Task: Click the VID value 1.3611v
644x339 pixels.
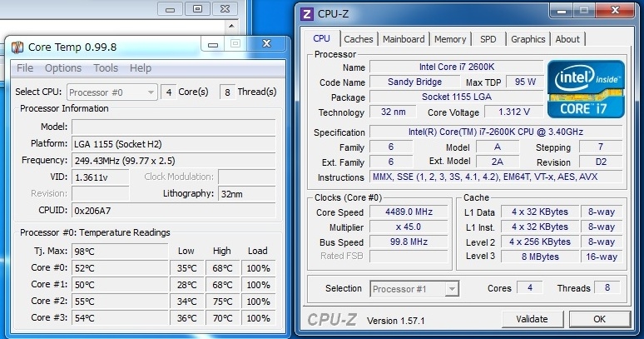Action: coord(100,177)
